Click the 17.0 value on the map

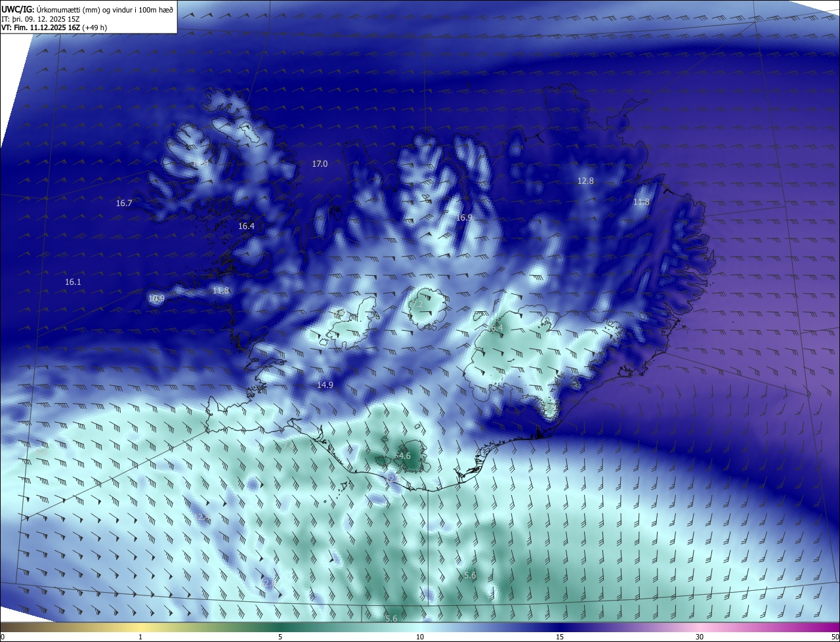click(x=320, y=163)
